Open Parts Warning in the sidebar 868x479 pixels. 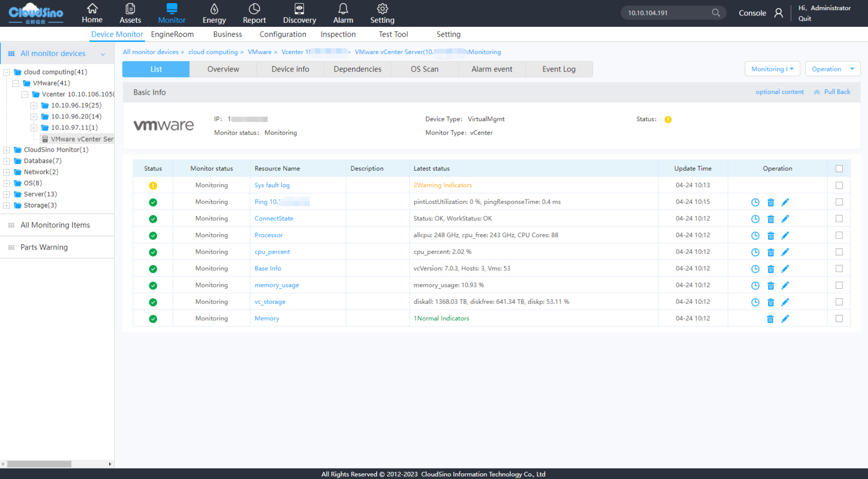(44, 247)
